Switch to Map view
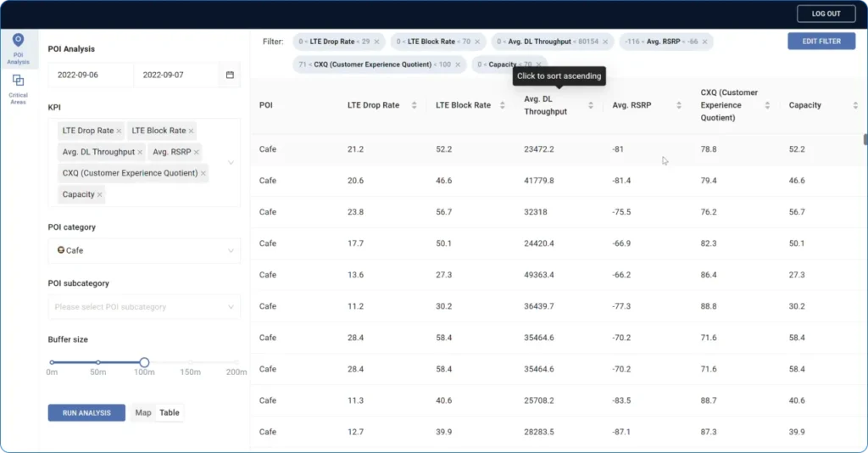Viewport: 868px width, 453px height. 143,413
